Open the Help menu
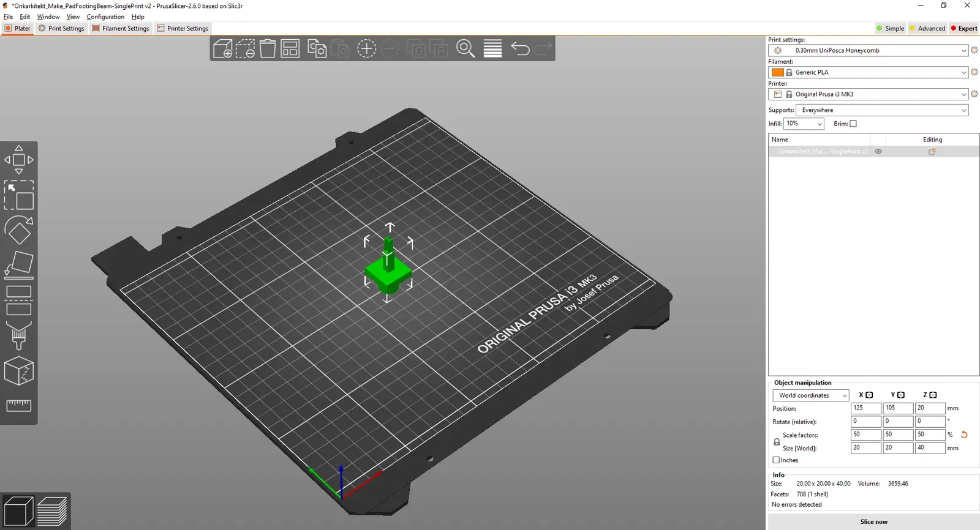The height and width of the screenshot is (530, 980). pos(138,17)
